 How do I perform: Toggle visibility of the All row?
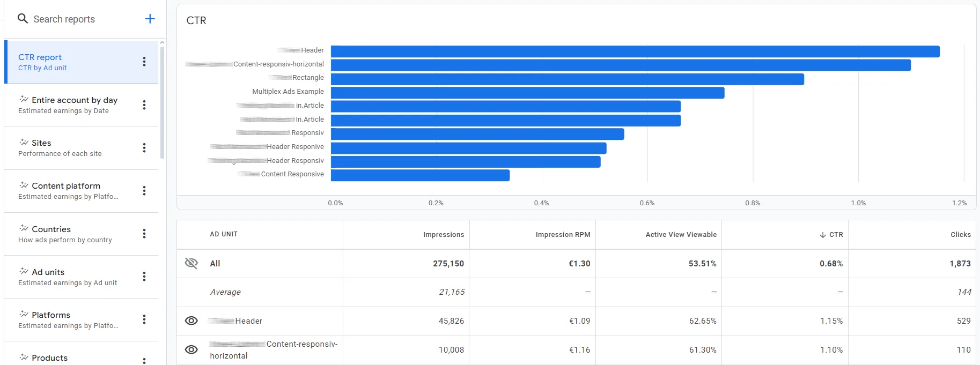(191, 263)
